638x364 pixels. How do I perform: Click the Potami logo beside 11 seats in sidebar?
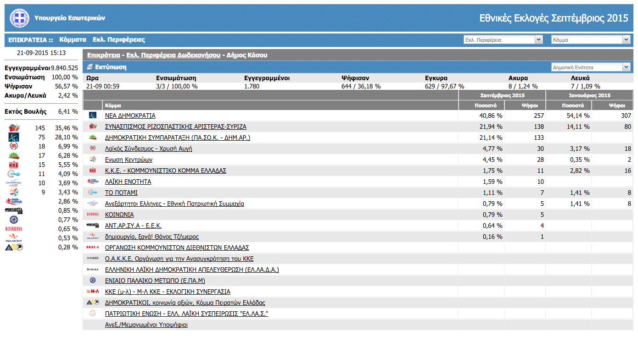[x=14, y=174]
